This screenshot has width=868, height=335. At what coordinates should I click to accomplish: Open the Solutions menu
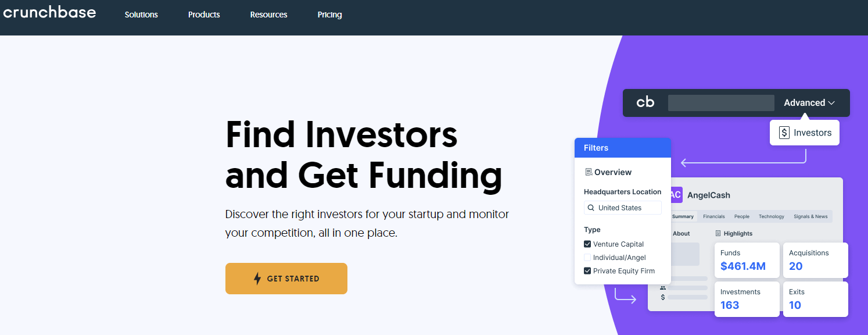coord(141,15)
